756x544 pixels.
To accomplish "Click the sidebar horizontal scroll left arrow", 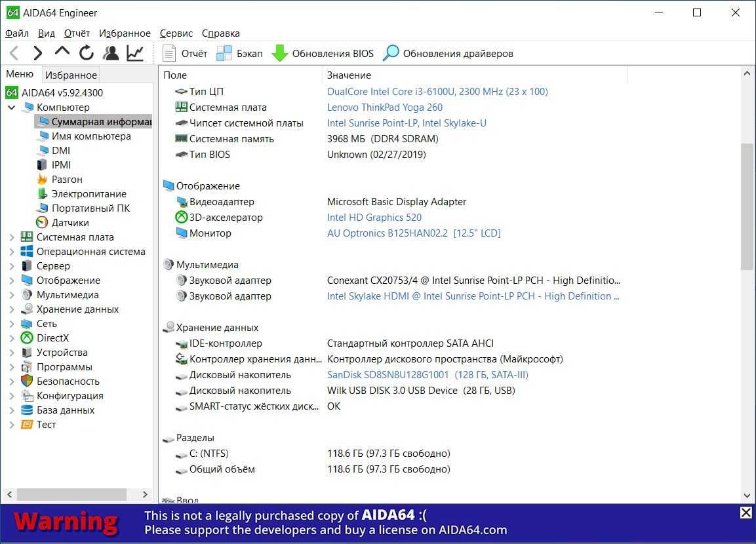I will pyautogui.click(x=10, y=494).
